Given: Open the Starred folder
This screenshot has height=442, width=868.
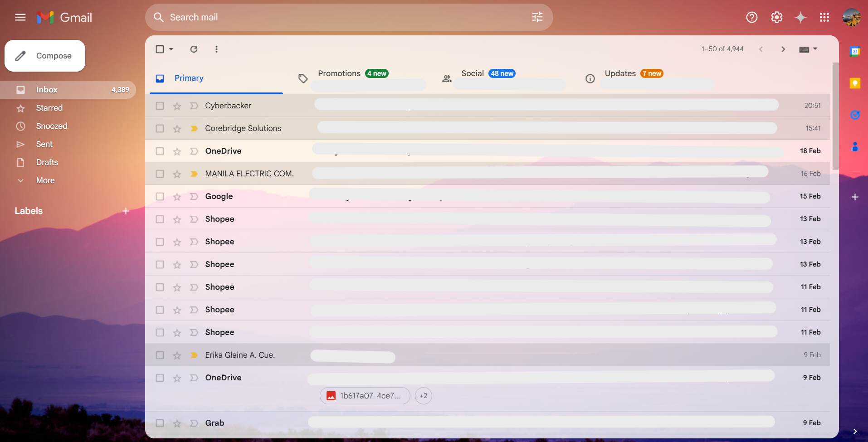Looking at the screenshot, I should click(68, 108).
